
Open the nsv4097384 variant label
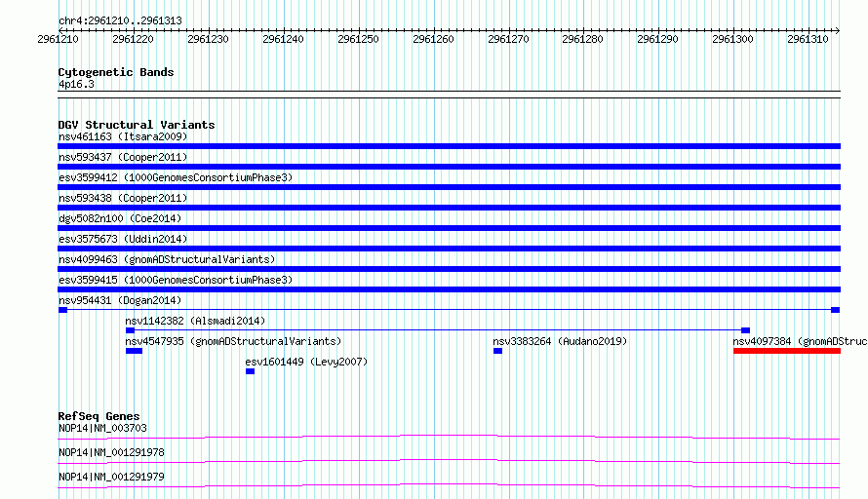point(800,341)
